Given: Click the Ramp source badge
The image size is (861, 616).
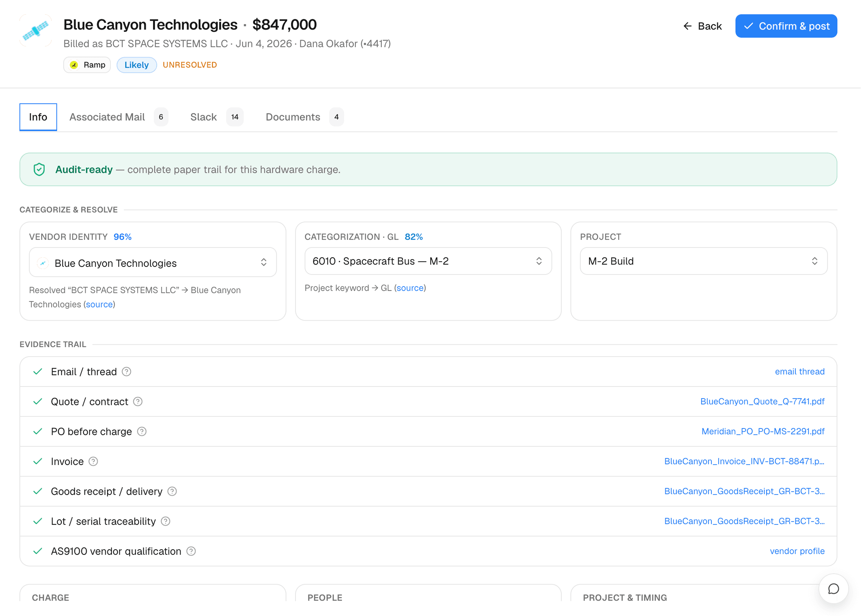Looking at the screenshot, I should (x=87, y=65).
